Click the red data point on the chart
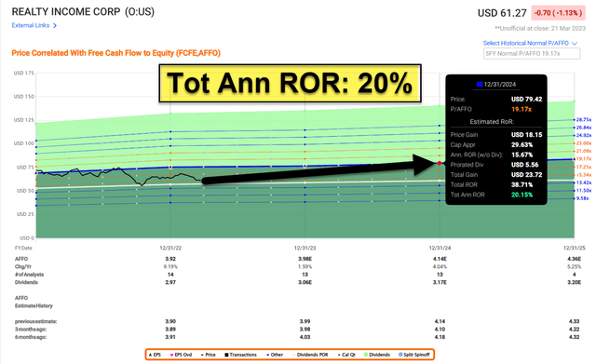 (440, 163)
